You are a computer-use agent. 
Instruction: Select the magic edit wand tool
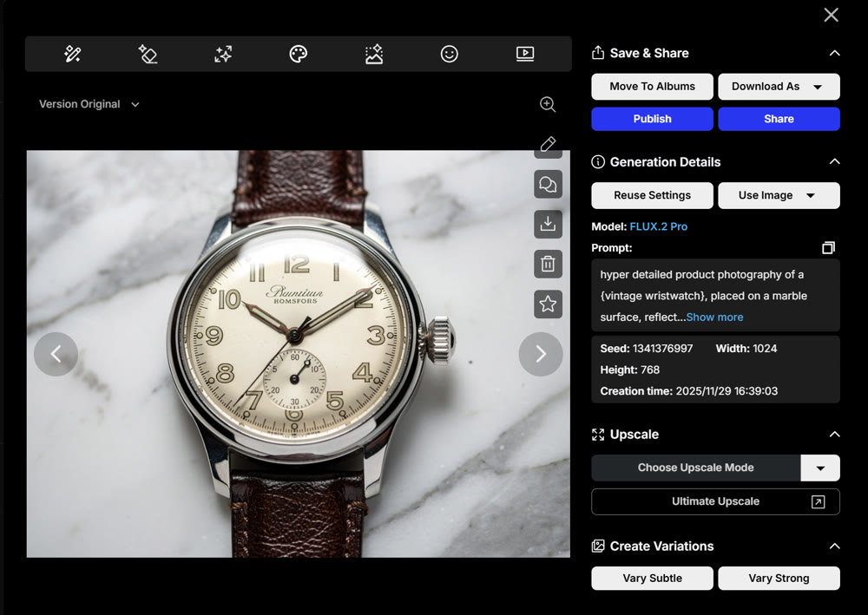coord(73,54)
